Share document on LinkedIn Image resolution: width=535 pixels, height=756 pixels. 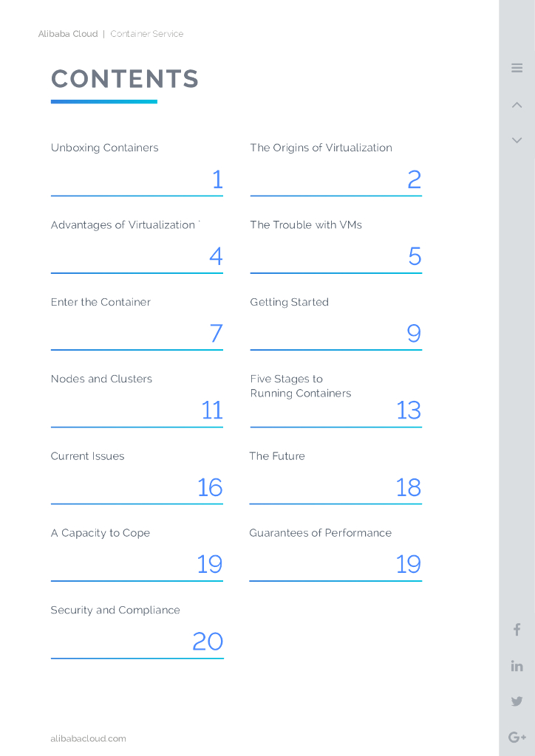[517, 666]
